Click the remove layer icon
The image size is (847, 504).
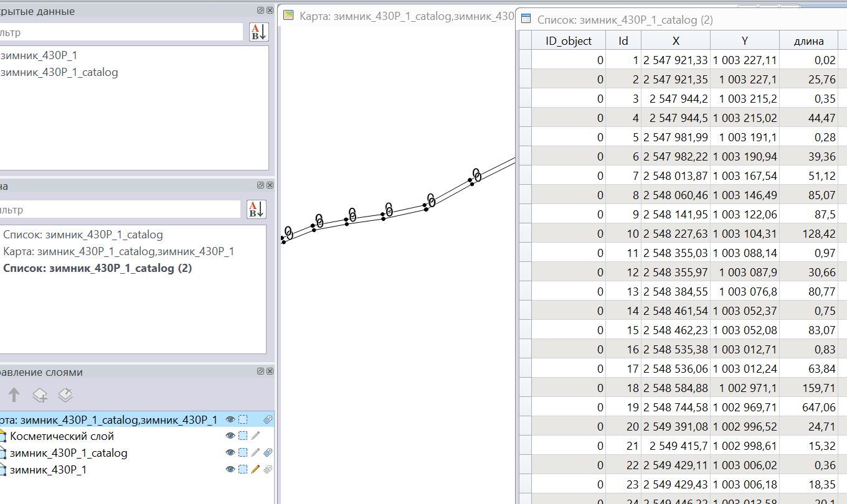coord(66,394)
